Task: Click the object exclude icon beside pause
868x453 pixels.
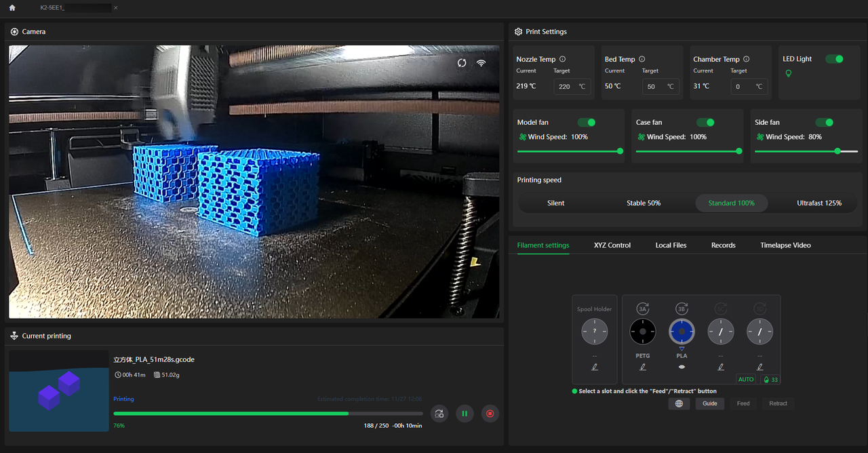Action: (439, 414)
